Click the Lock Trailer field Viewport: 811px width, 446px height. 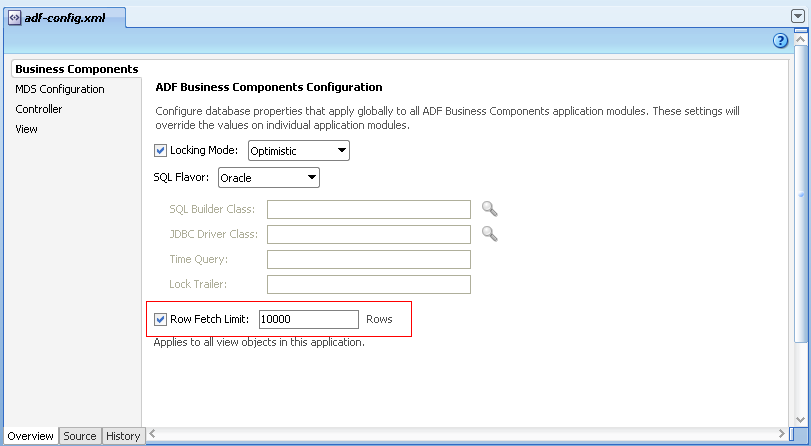click(x=369, y=284)
